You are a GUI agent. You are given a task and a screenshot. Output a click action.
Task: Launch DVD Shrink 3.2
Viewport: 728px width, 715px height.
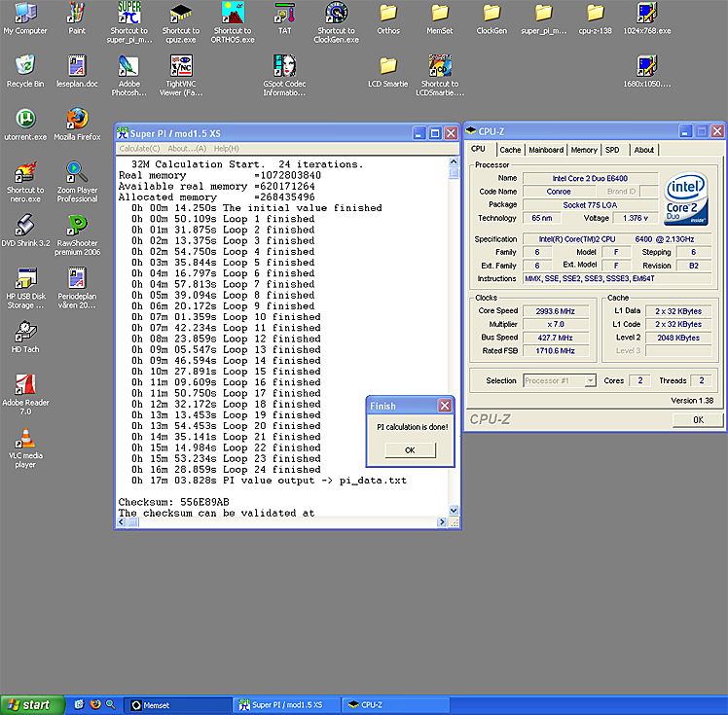25,231
